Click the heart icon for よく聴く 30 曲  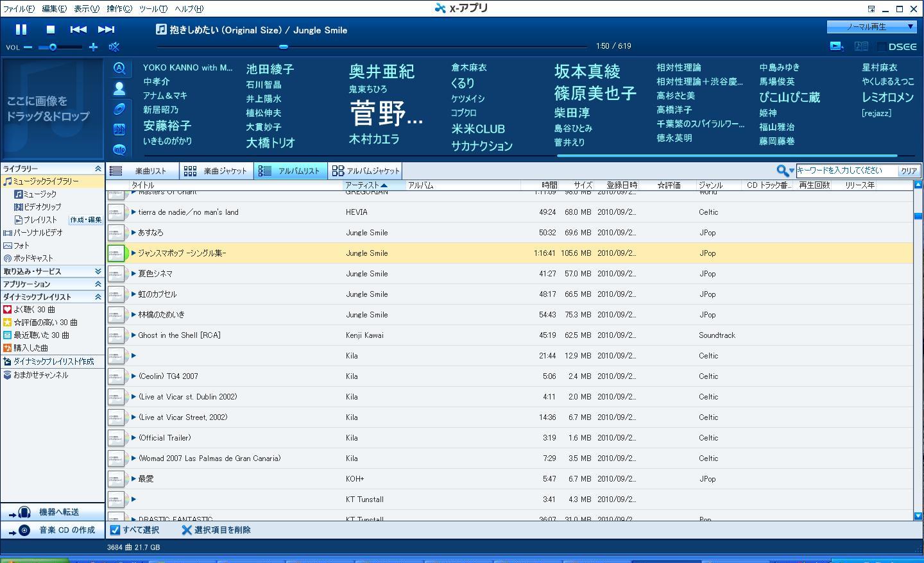click(8, 310)
